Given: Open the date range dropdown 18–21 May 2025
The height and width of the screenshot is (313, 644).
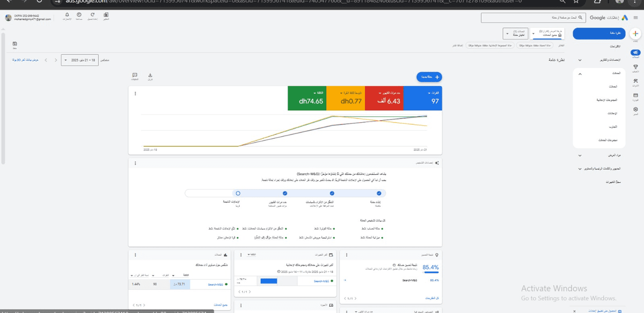Looking at the screenshot, I should (79, 60).
